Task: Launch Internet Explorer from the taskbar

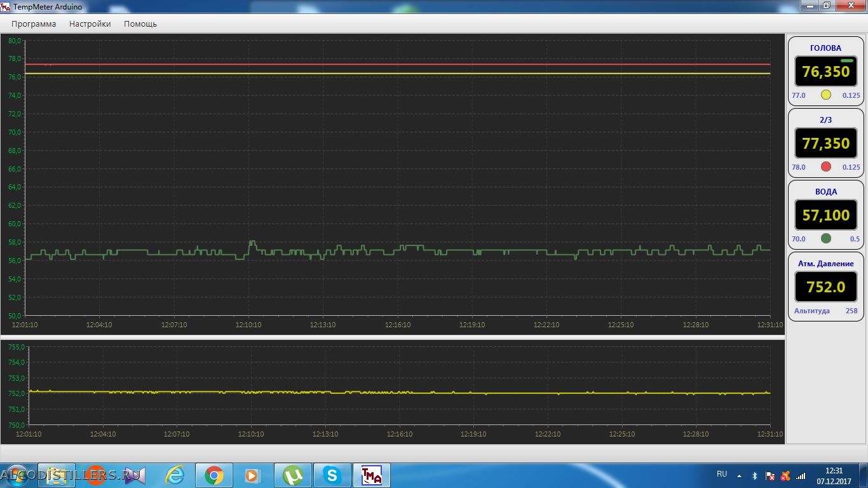Action: click(174, 475)
